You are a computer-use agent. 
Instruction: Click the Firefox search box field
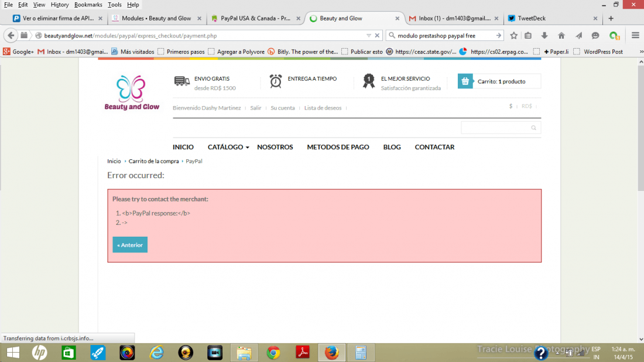tap(444, 36)
